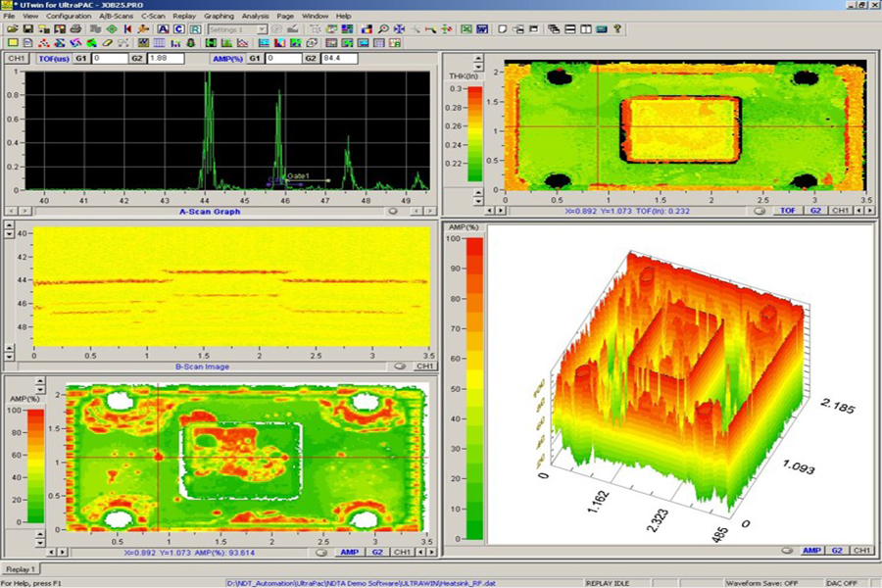This screenshot has width=882, height=588.
Task: Select the 'A' A-scan toolbar icon
Action: pyautogui.click(x=163, y=29)
